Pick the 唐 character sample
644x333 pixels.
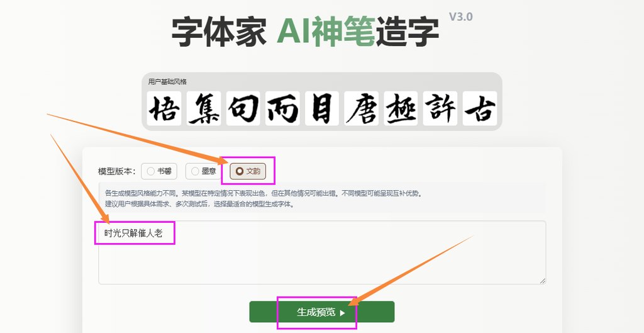(x=361, y=108)
